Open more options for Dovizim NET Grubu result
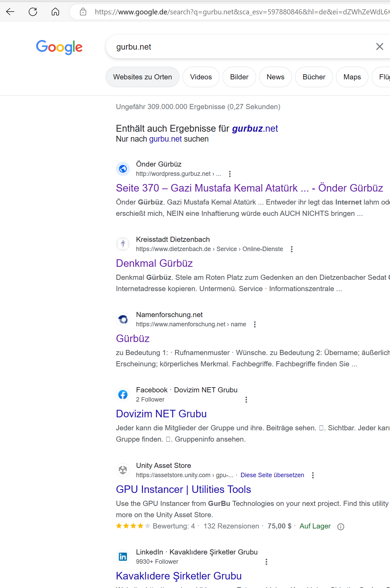Viewport: 390px width, 588px height. tap(246, 400)
